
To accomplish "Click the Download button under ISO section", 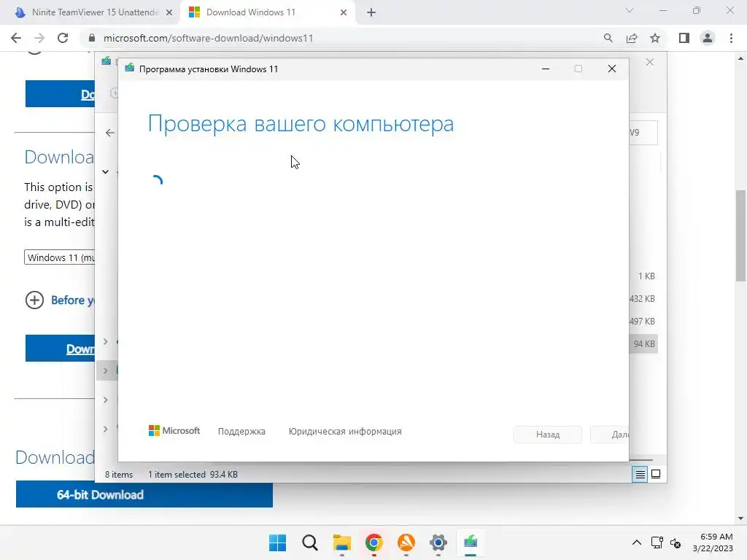I will (x=60, y=349).
